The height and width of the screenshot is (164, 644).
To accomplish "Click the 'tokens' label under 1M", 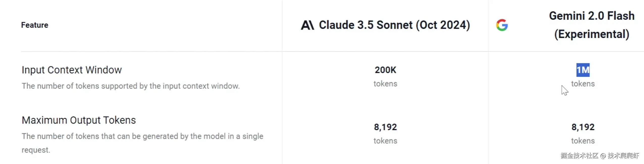I will pos(583,84).
